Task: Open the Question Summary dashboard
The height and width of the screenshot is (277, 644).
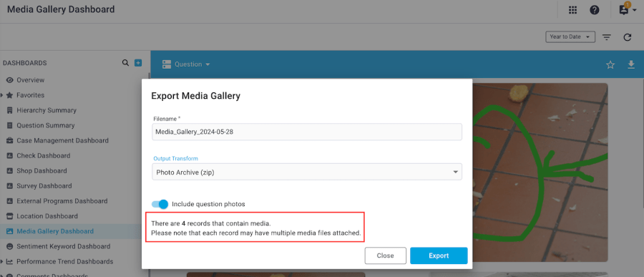Action: tap(46, 125)
